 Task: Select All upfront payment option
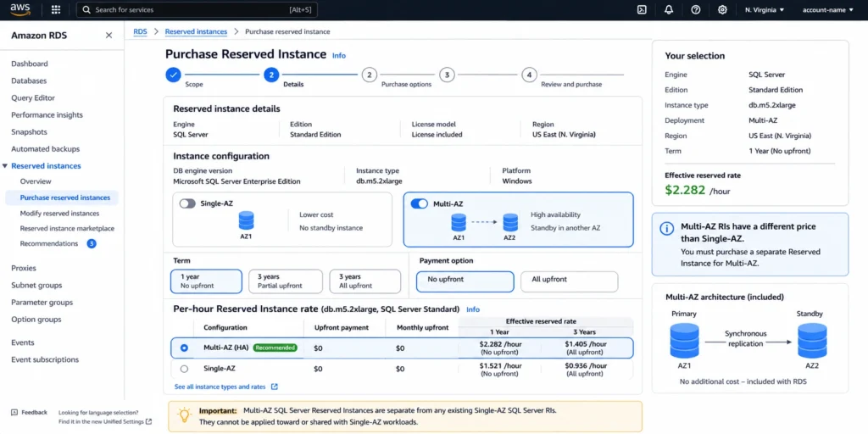tap(569, 281)
